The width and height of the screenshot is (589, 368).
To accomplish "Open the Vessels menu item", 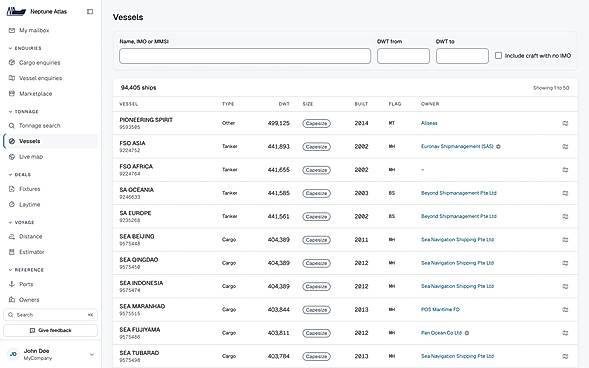I will tap(50, 141).
